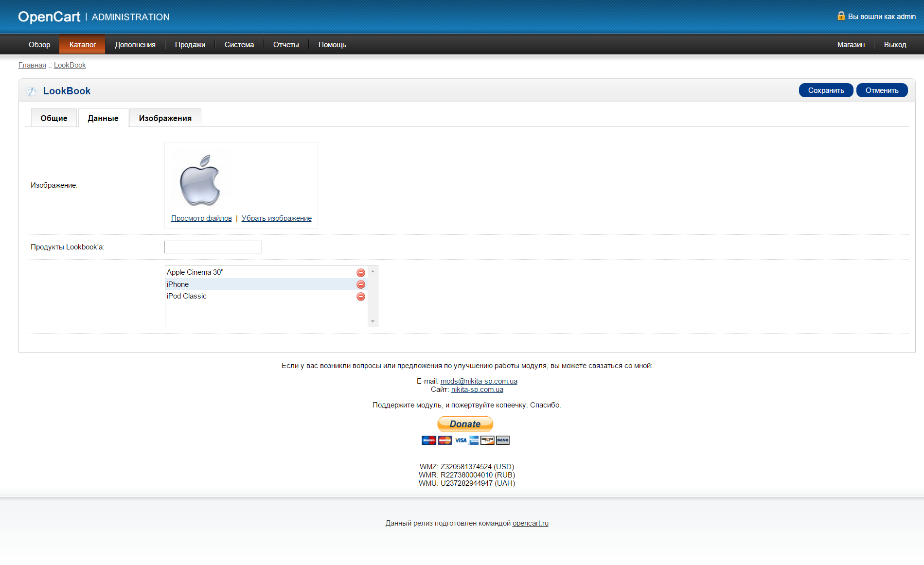Open the Помощь menu
The image size is (924, 565).
pos(332,45)
